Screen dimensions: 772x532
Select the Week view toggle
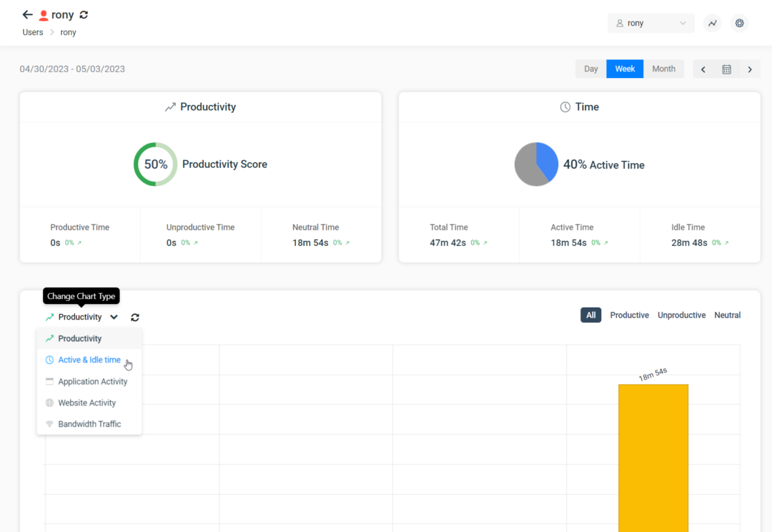click(x=625, y=69)
